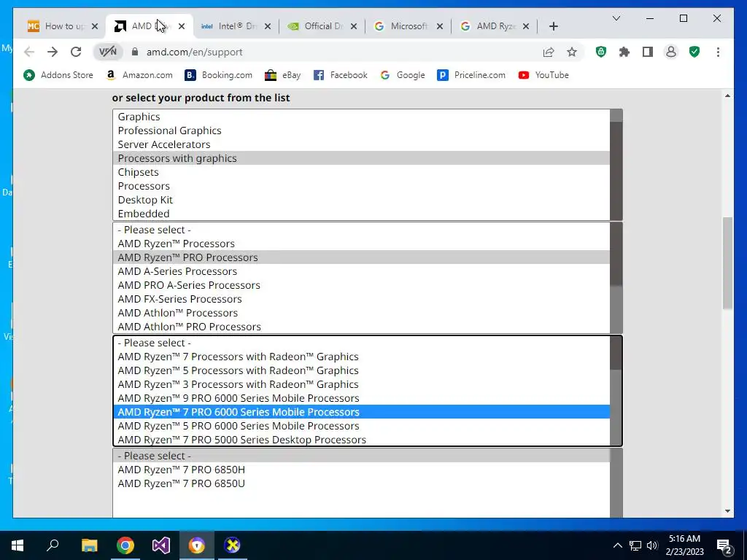Go back using the browser back arrow
The height and width of the screenshot is (560, 747).
click(29, 52)
